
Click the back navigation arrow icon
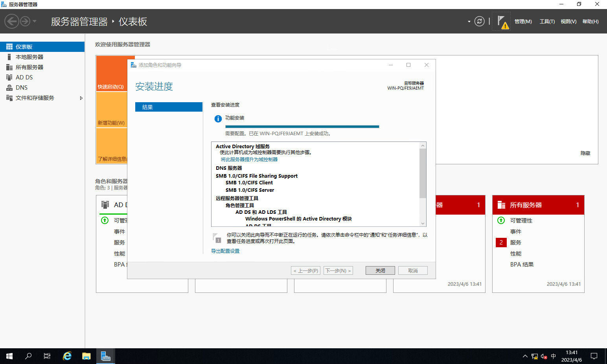(12, 21)
